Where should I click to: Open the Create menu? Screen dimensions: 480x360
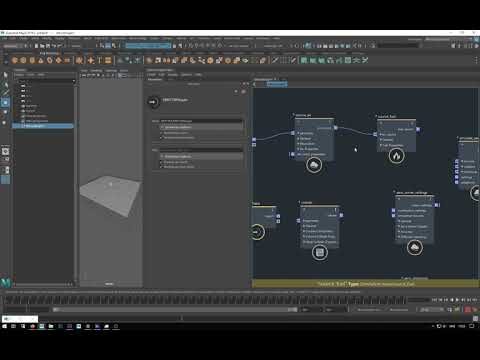(x=24, y=39)
